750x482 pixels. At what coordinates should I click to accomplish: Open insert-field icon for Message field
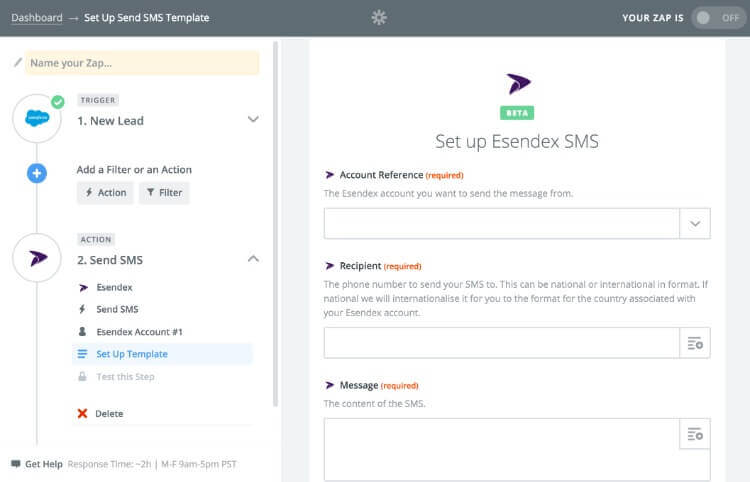click(695, 434)
